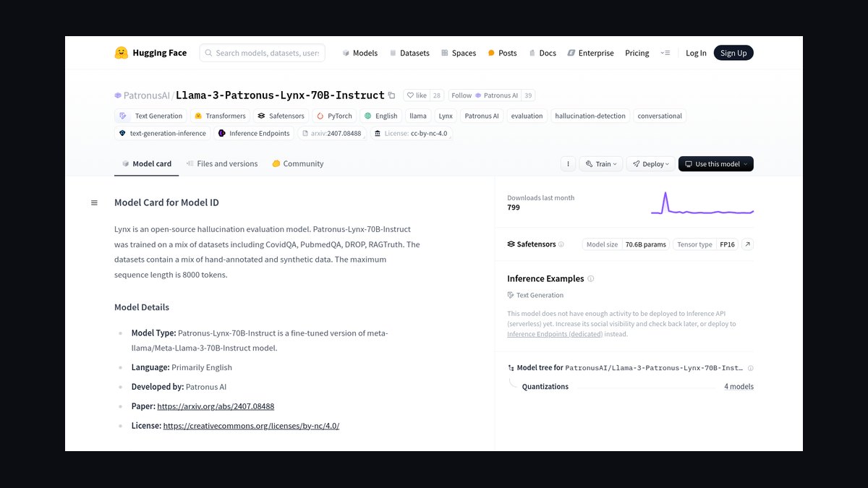Expand the navigation more-menu icon
The height and width of the screenshot is (488, 868).
coord(665,53)
